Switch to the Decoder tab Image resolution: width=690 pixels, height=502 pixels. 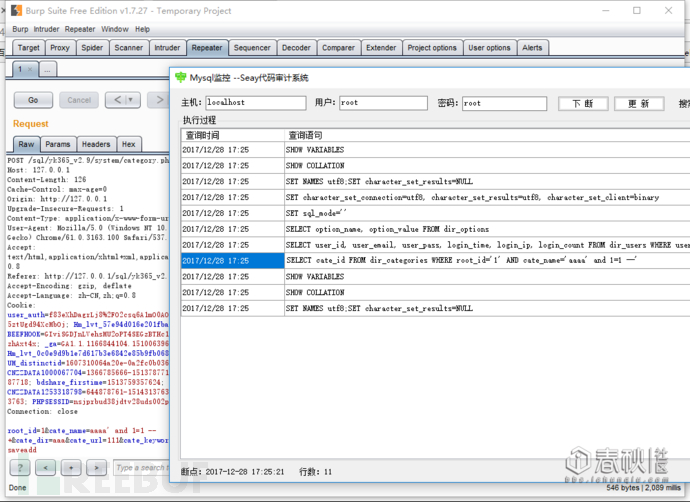click(296, 48)
